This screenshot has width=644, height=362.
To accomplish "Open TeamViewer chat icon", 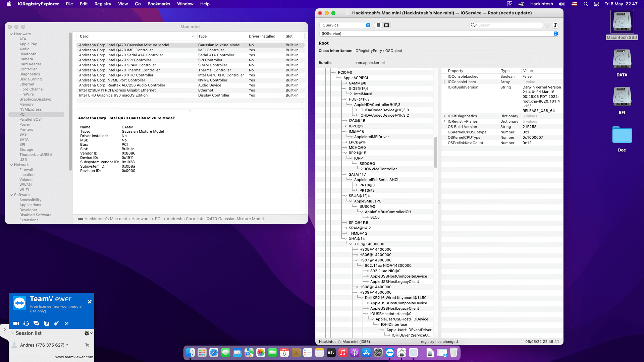I will (36, 323).
